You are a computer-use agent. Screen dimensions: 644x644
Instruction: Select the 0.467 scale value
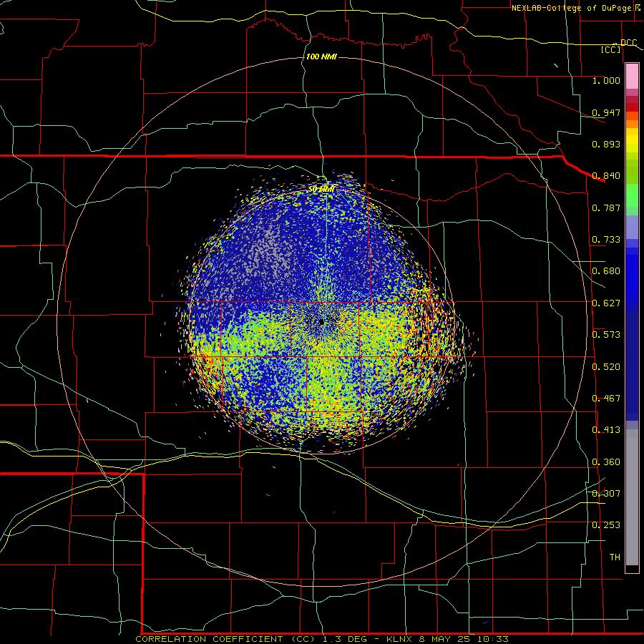pyautogui.click(x=606, y=399)
